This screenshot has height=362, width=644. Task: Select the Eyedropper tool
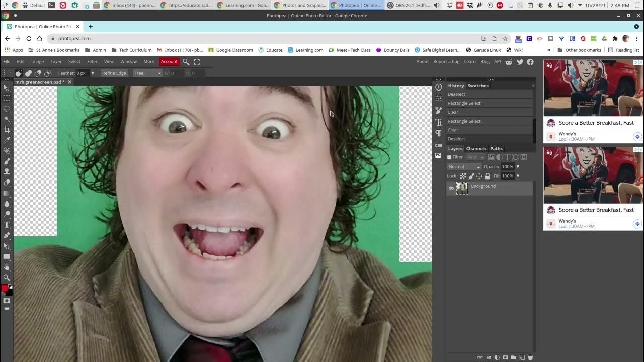click(x=7, y=140)
